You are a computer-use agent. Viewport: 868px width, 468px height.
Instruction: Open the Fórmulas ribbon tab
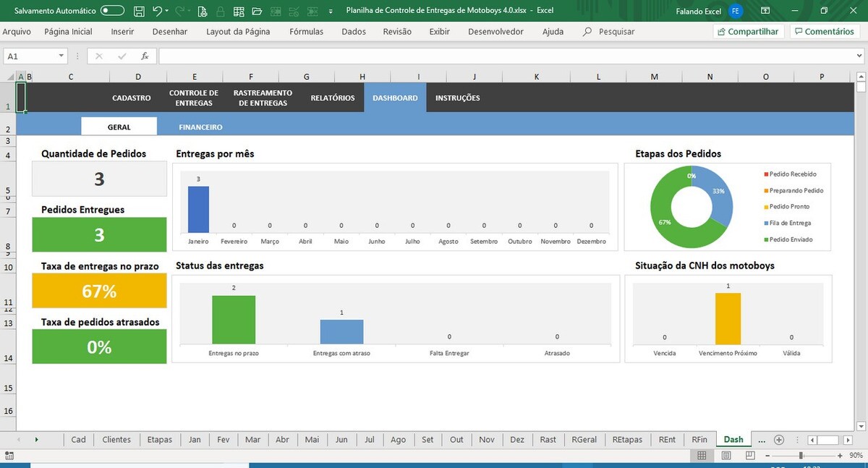click(x=306, y=32)
